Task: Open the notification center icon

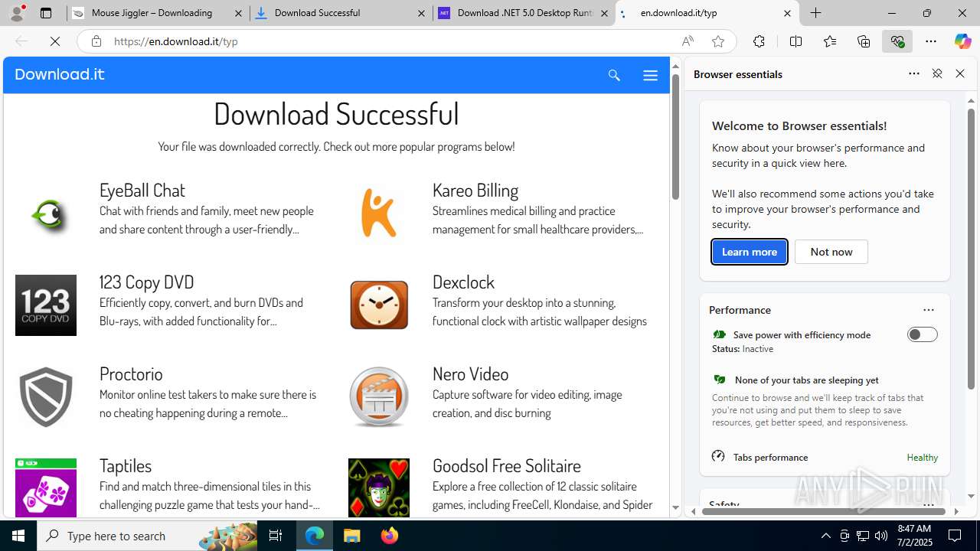Action: (955, 536)
